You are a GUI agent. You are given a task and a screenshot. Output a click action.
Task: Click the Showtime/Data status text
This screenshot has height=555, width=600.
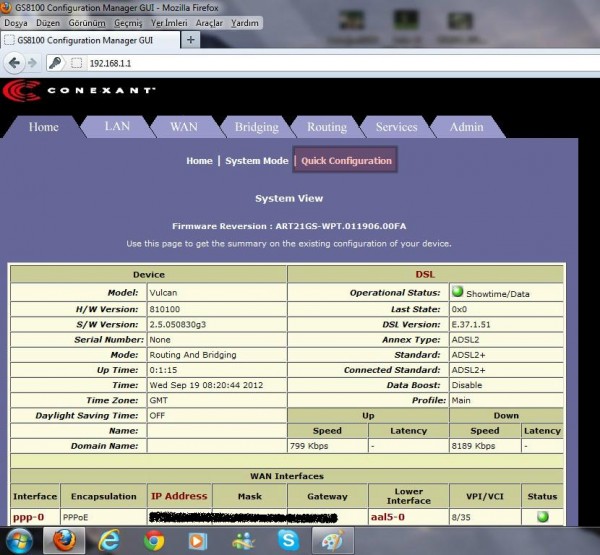498,294
